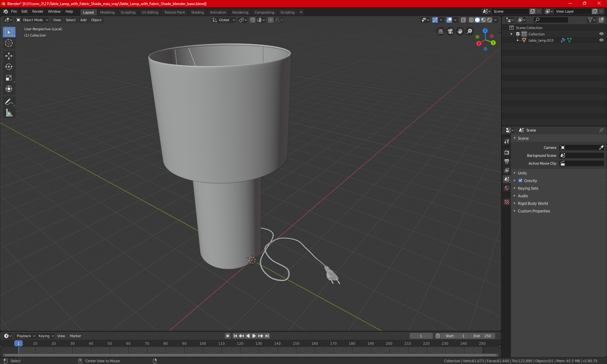The width and height of the screenshot is (607, 364).
Task: Click the current frame number field
Action: pyautogui.click(x=421, y=336)
